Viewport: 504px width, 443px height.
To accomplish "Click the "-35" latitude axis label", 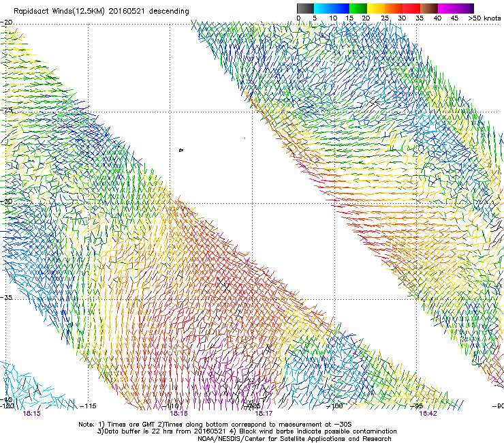I will (x=7, y=297).
